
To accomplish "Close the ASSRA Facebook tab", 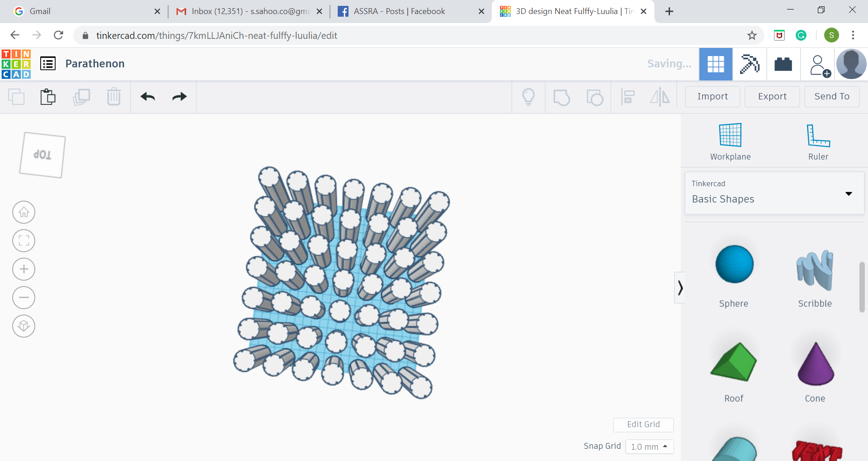I will click(x=481, y=11).
